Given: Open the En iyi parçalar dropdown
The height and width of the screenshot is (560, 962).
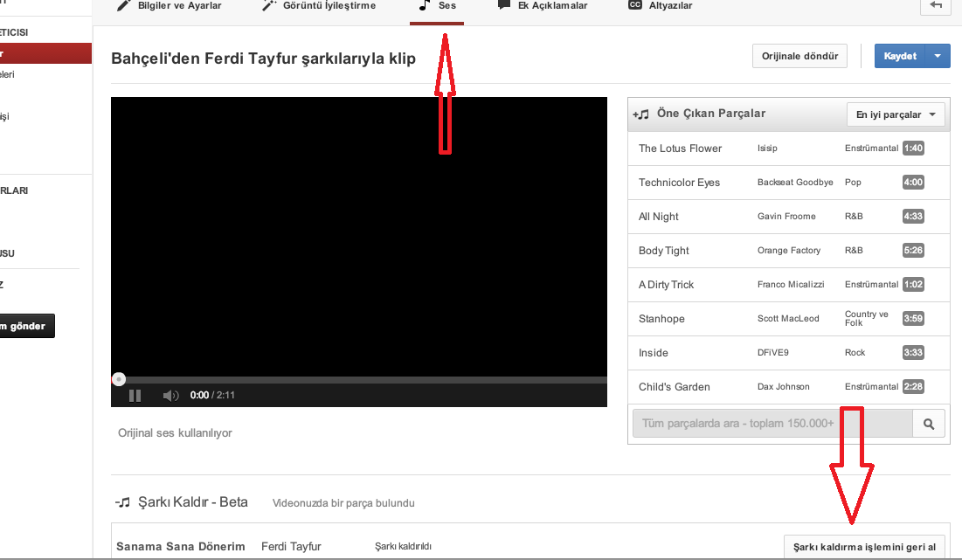Looking at the screenshot, I should (x=896, y=114).
